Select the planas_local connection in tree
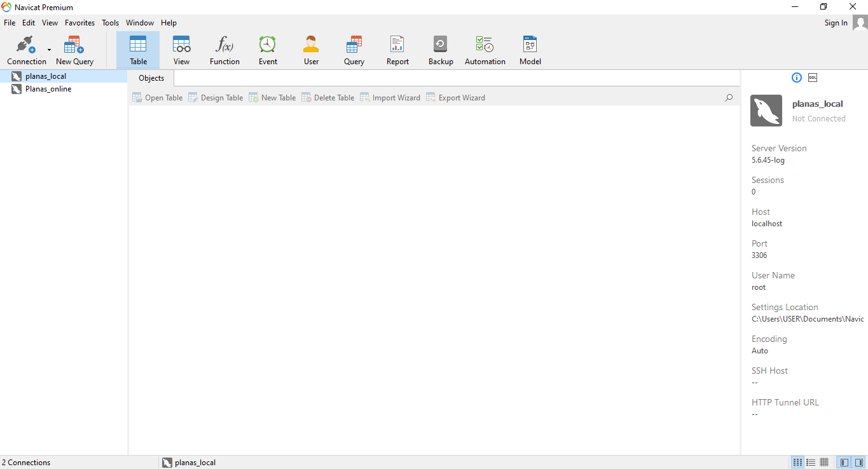The height and width of the screenshot is (469, 868). coord(45,76)
